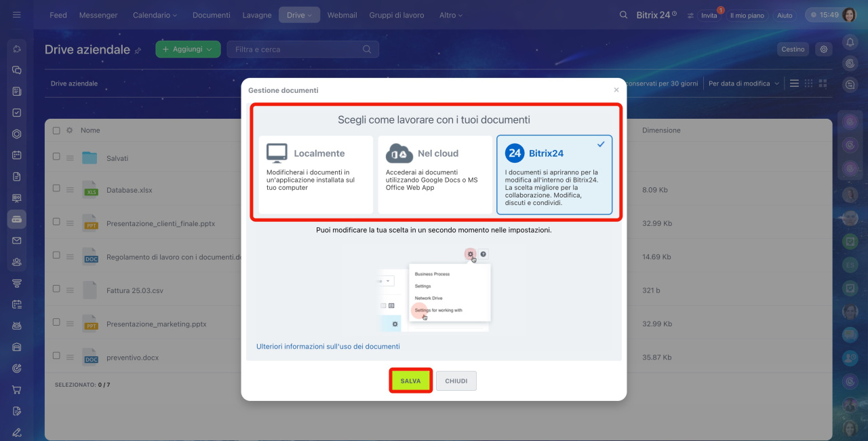
Task: Open Drive settings gear icon
Action: click(824, 49)
